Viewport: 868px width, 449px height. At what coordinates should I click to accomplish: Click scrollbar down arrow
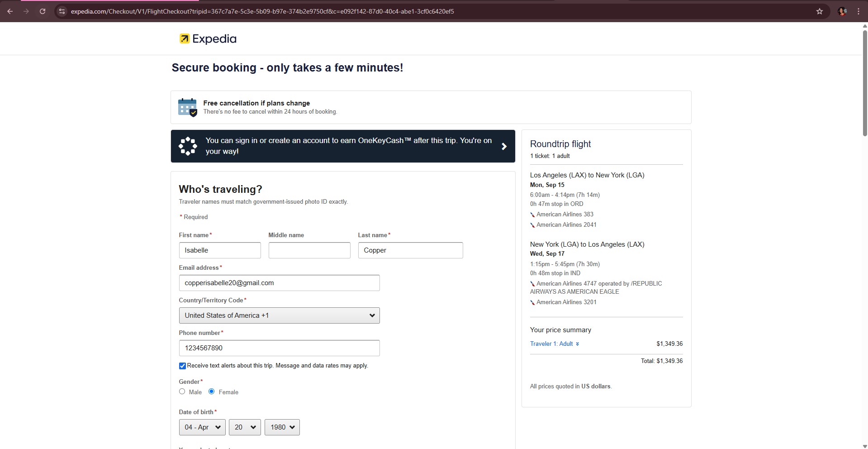[865, 445]
